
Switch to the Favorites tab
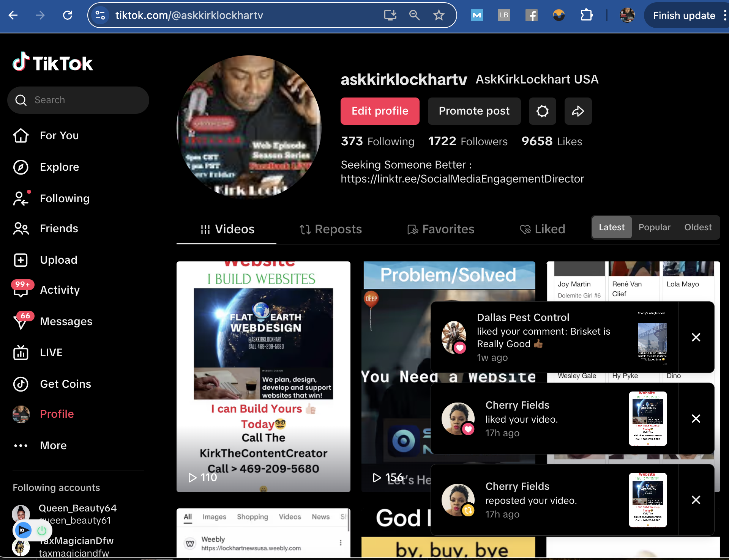(440, 229)
